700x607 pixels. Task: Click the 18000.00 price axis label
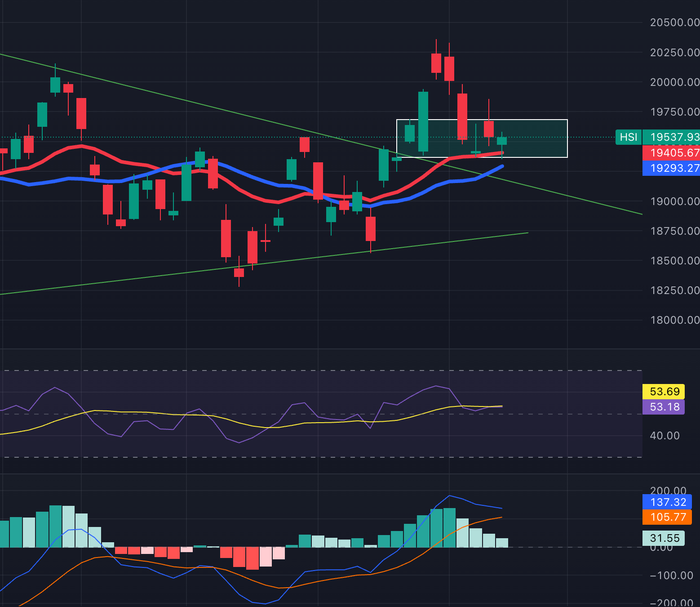[x=675, y=320]
